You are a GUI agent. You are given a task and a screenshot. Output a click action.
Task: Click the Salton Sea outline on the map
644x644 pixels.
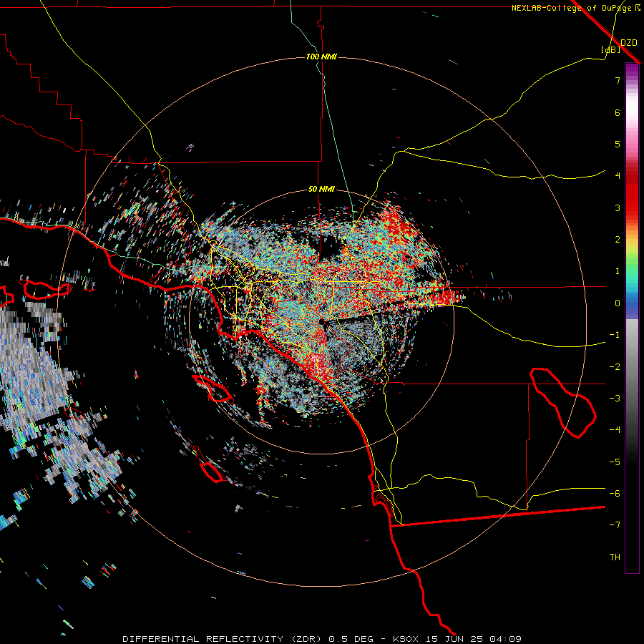pyautogui.click(x=562, y=402)
